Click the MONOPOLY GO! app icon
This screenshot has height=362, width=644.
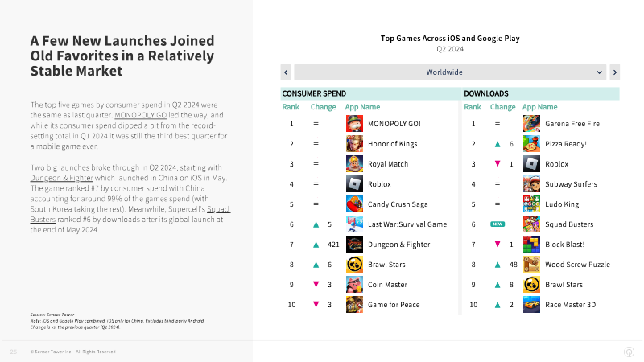click(354, 124)
